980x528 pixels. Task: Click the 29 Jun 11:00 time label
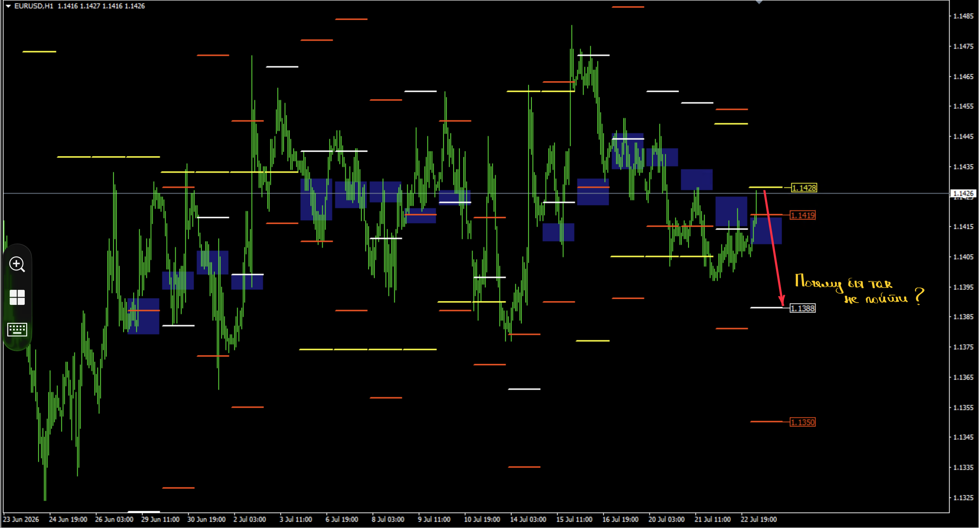coord(160,519)
